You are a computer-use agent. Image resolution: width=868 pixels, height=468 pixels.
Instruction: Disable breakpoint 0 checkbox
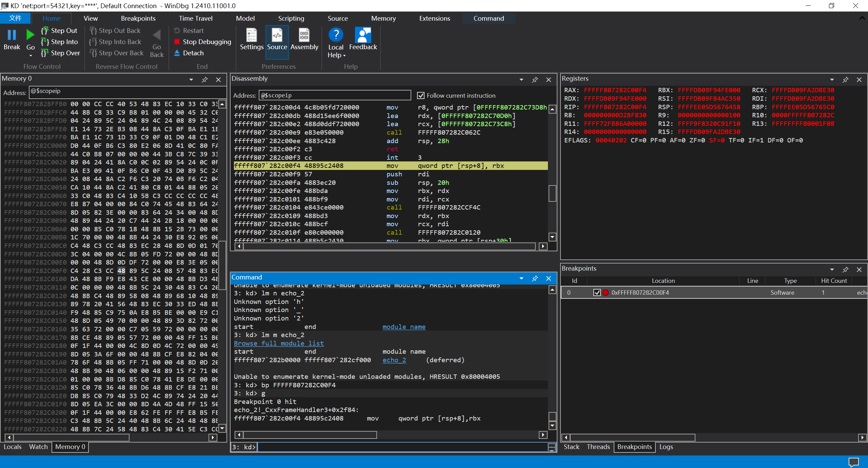(x=597, y=292)
